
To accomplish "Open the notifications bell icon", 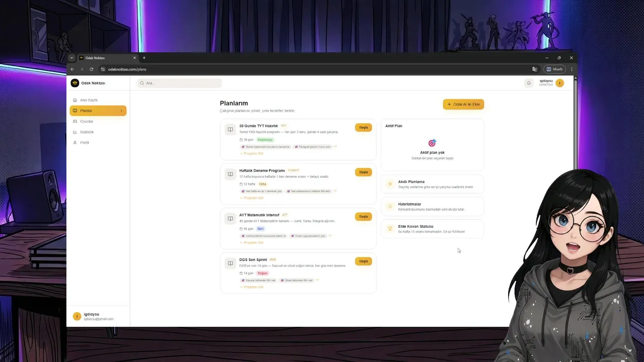I will click(x=529, y=83).
